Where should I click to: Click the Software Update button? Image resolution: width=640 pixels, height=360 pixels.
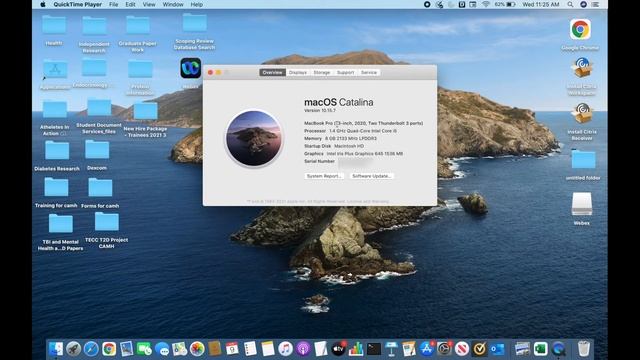coord(371,176)
